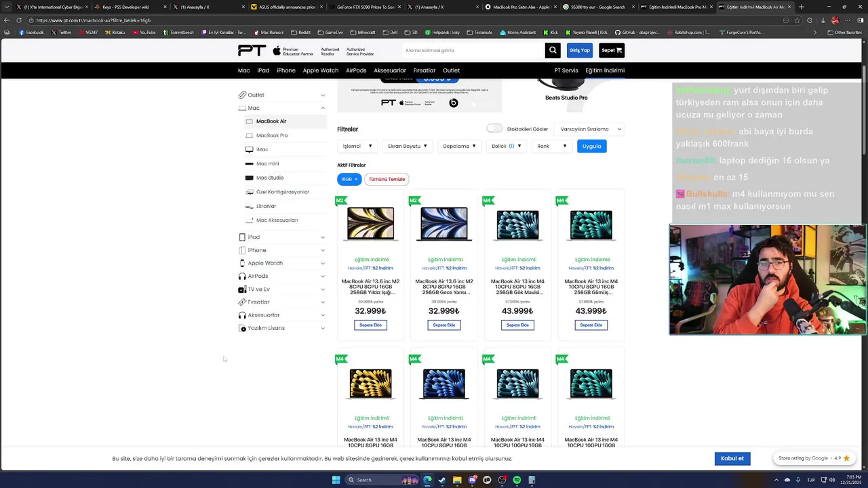Select AirPods in the top navigation
868x488 pixels.
click(x=356, y=70)
